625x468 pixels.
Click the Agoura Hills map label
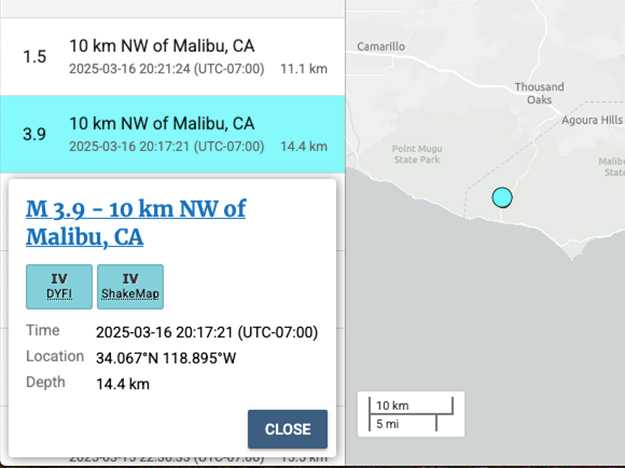592,120
